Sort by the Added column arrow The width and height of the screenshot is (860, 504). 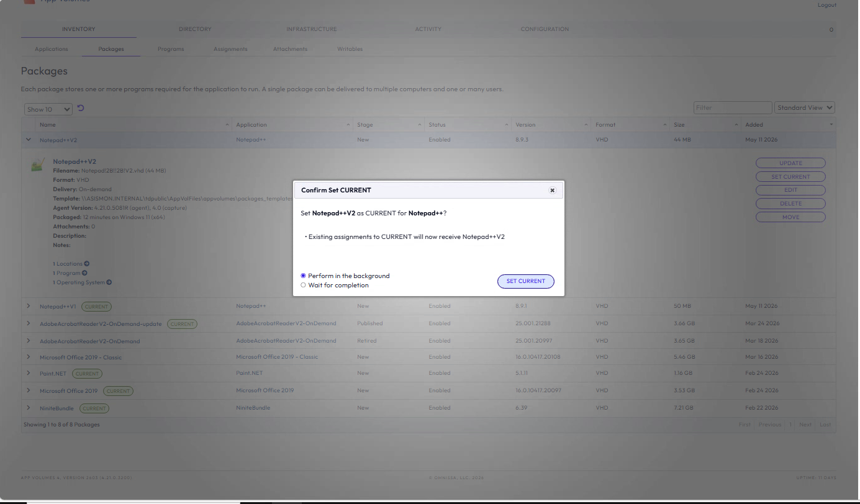[831, 125]
